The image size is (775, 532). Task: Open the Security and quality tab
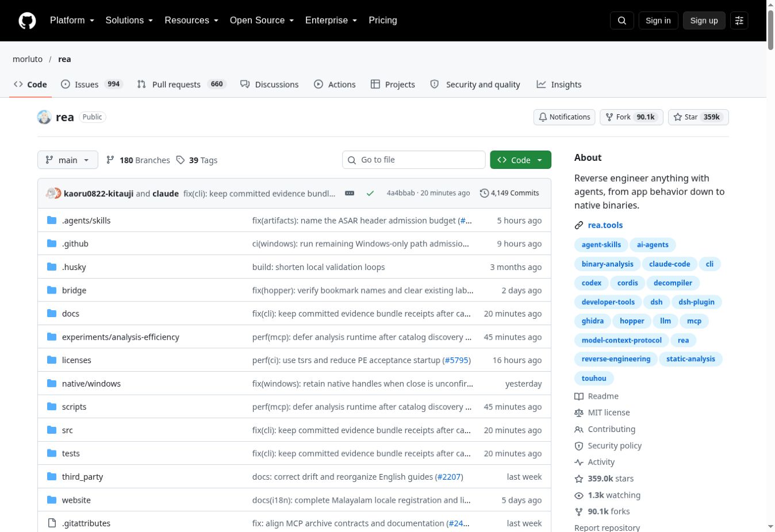click(x=475, y=84)
